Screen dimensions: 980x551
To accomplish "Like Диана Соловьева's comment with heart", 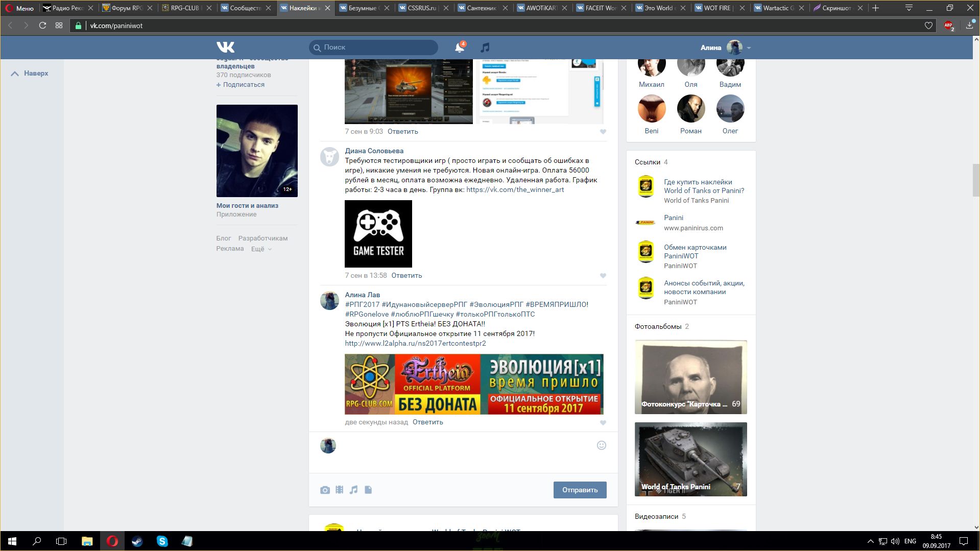I will click(x=603, y=276).
